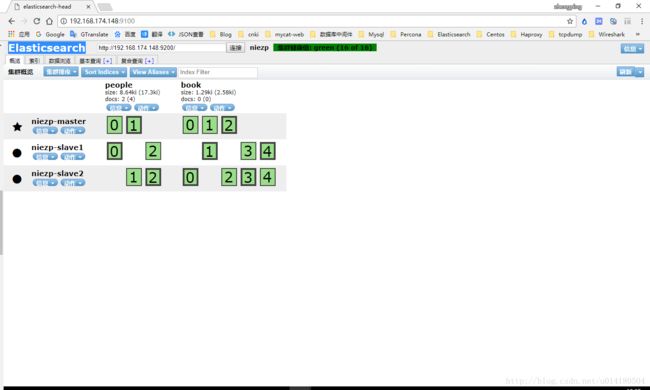Click book shard 1 on niezp-slave1
Screen dimensions: 650x390
tap(209, 151)
